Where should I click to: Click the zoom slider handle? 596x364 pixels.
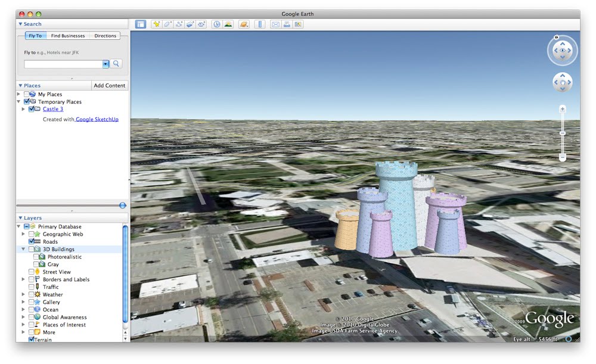click(x=563, y=133)
